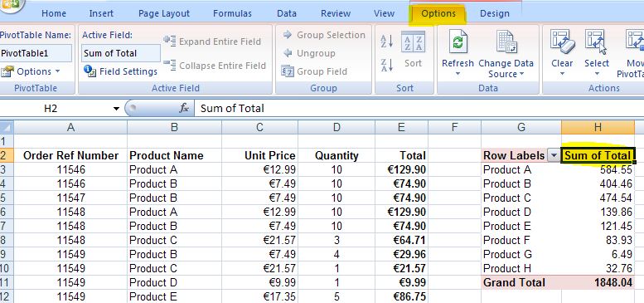Click the Product H pivot row label
Viewport: 644px width, 303px height.
pyautogui.click(x=521, y=268)
